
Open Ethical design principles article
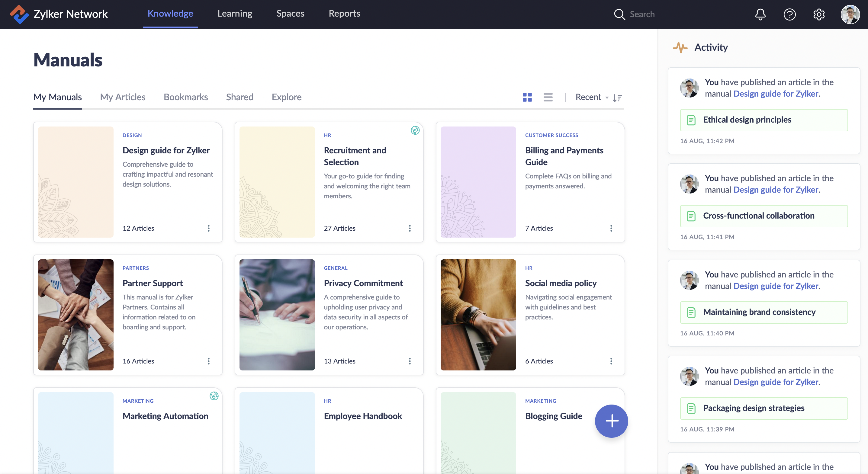[x=764, y=120]
